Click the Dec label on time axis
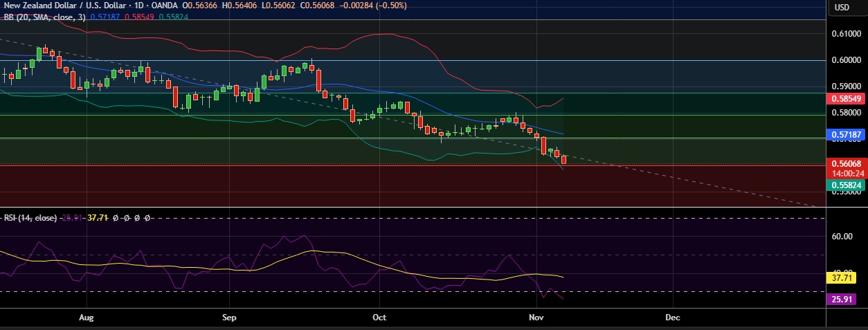868x330 pixels. pos(672,318)
